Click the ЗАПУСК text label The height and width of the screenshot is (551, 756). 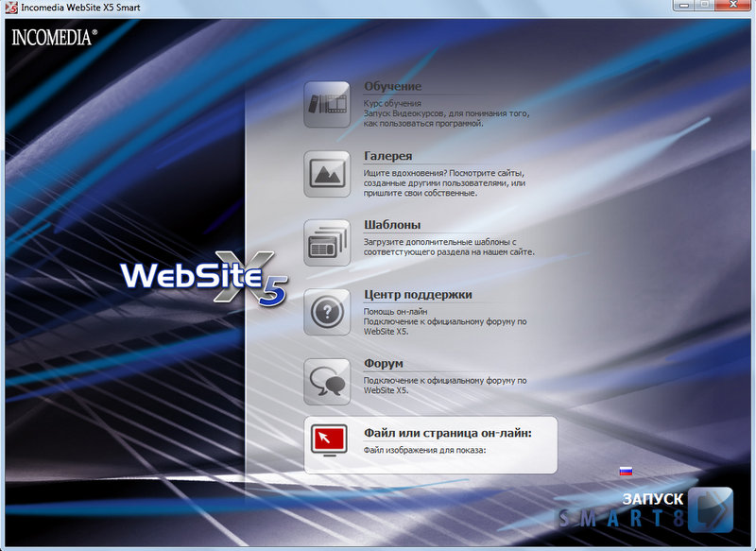[x=653, y=499]
